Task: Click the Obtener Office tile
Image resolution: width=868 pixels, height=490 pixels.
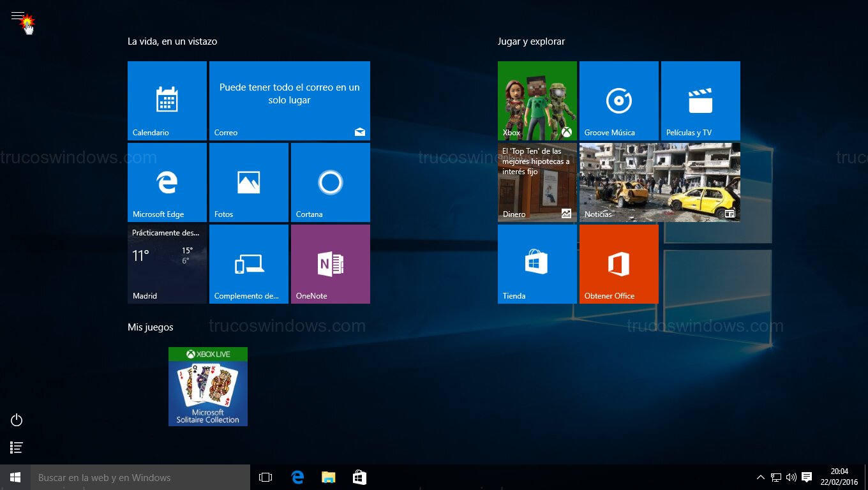Action: coord(618,264)
